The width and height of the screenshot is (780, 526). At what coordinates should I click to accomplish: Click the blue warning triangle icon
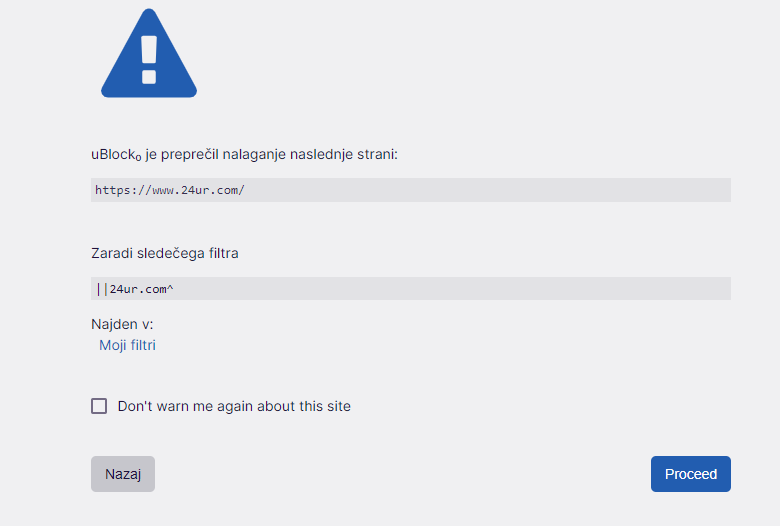(149, 54)
